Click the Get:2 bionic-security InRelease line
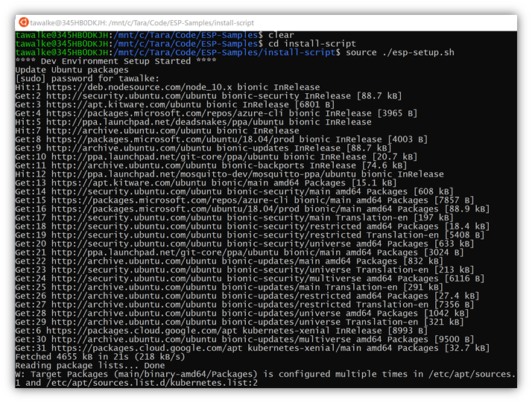The width and height of the screenshot is (532, 403). pyautogui.click(x=209, y=96)
